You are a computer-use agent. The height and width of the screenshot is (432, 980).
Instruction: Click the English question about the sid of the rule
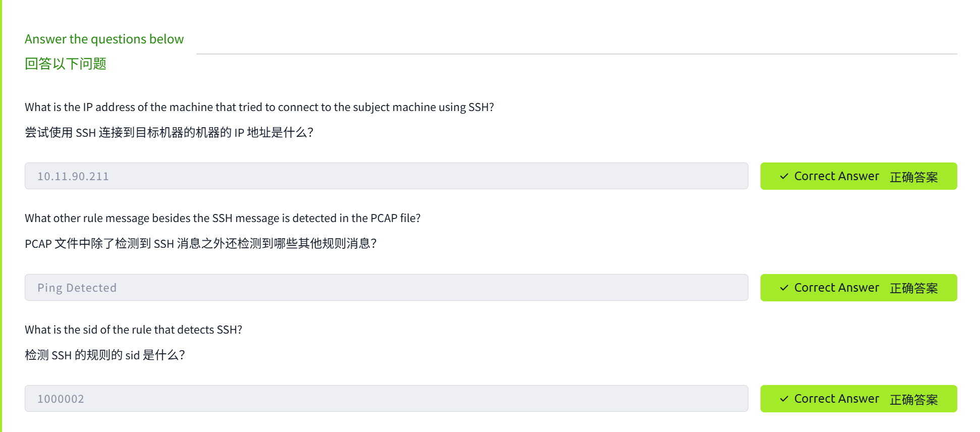pos(133,330)
